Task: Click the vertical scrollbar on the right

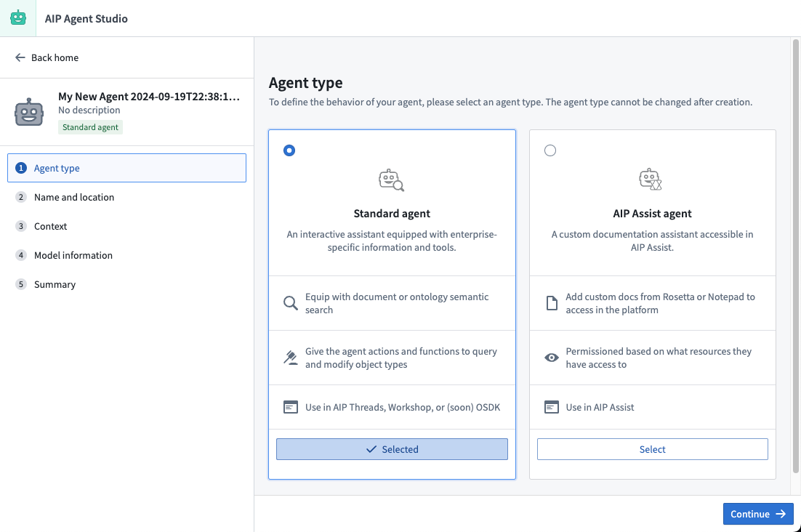Action: [x=796, y=255]
